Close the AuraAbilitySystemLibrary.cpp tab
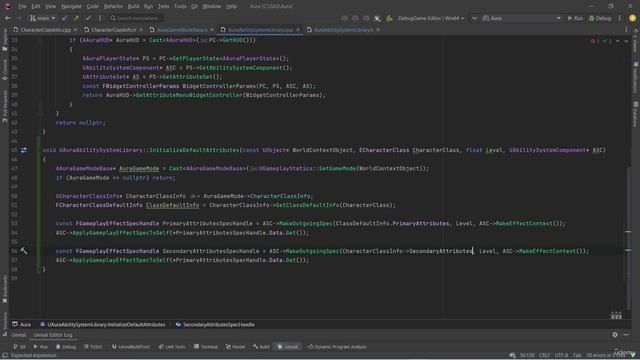This screenshot has height=360, width=640. click(x=298, y=30)
